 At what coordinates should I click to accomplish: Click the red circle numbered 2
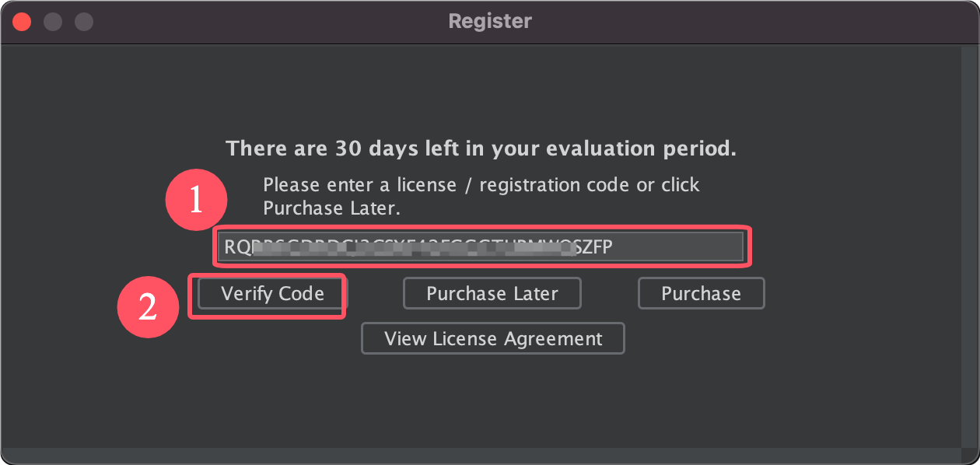[148, 307]
